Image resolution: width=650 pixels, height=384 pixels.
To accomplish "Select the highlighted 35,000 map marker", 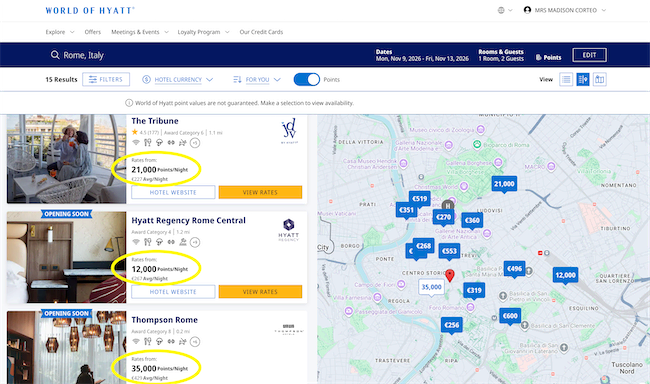I will tap(432, 287).
